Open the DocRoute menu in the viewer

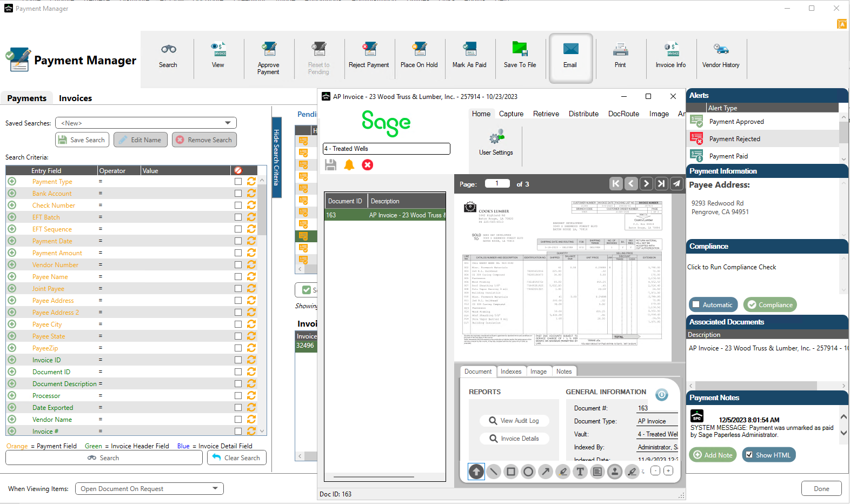point(623,114)
